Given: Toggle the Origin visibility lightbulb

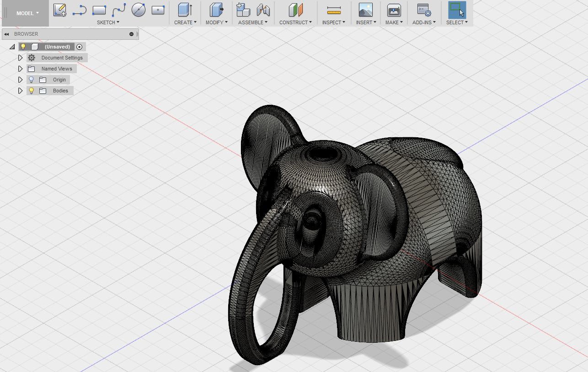Looking at the screenshot, I should click(32, 80).
